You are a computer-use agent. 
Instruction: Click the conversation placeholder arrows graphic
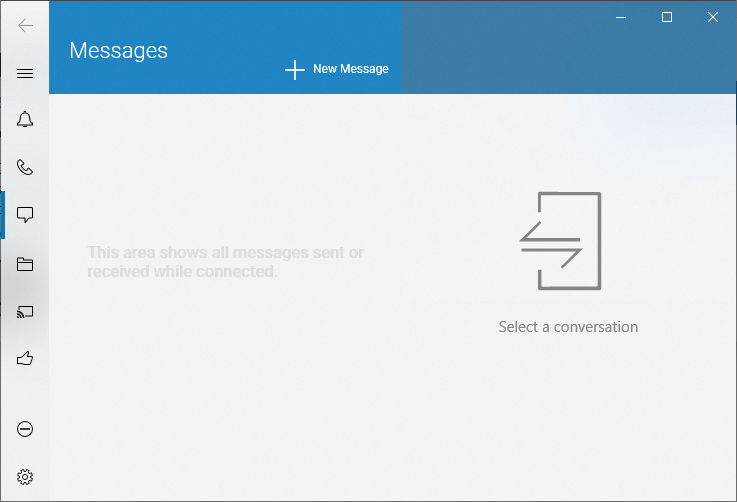(563, 241)
